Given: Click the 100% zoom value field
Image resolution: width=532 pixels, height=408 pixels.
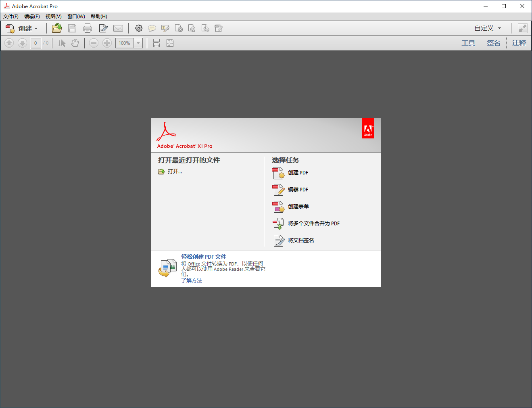Looking at the screenshot, I should click(125, 43).
